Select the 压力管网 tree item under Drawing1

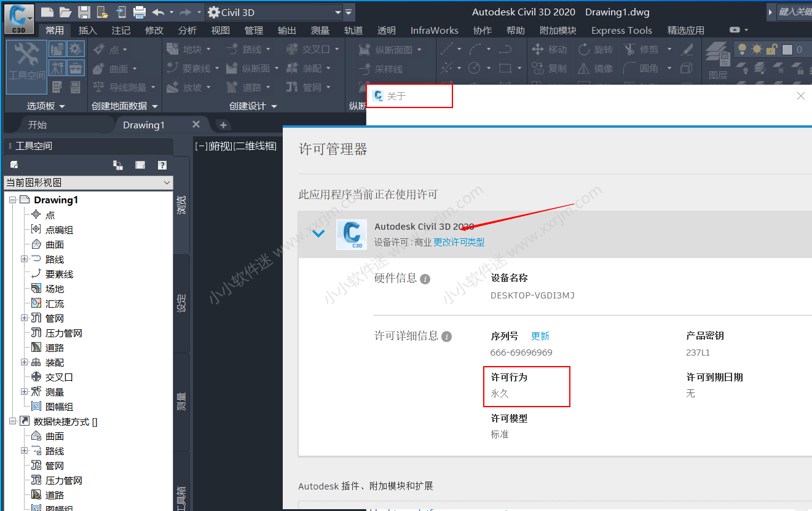click(64, 333)
